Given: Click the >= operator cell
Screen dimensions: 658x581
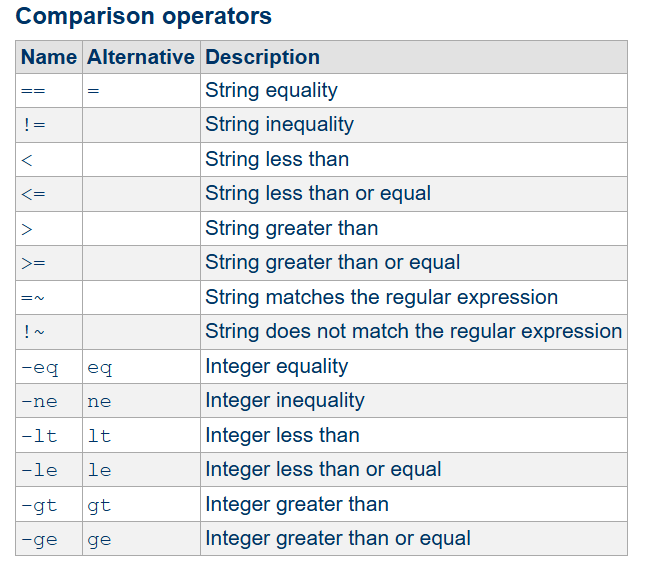Looking at the screenshot, I should (32, 263).
